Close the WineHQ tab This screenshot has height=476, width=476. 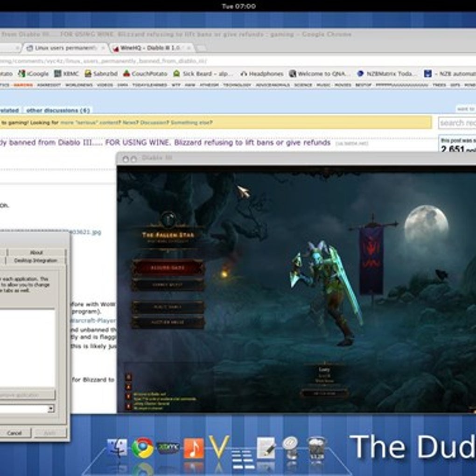tap(189, 48)
